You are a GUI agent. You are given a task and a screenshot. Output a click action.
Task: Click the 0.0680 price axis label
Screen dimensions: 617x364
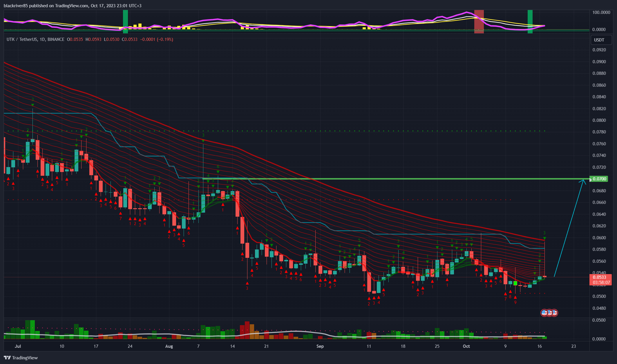pos(599,191)
